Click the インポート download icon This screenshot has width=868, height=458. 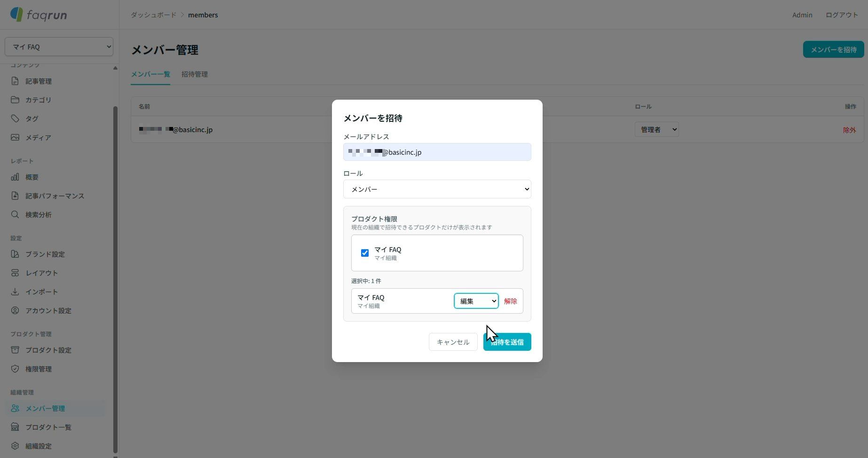pos(15,292)
